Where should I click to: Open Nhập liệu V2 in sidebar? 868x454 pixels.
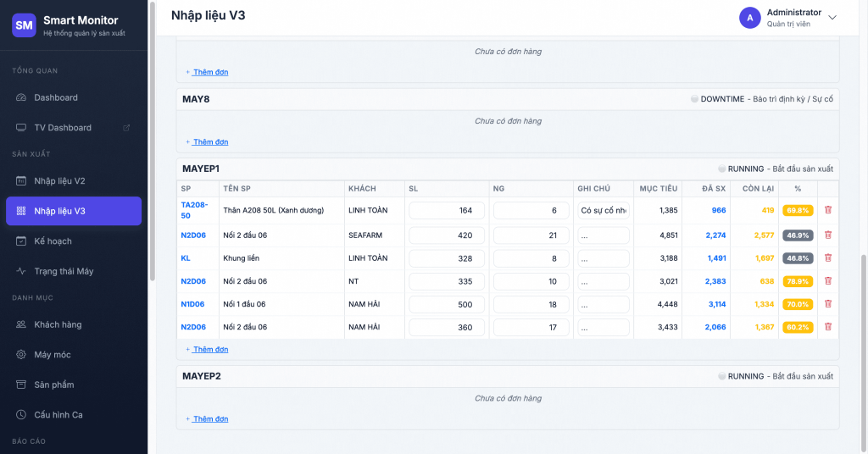(59, 181)
